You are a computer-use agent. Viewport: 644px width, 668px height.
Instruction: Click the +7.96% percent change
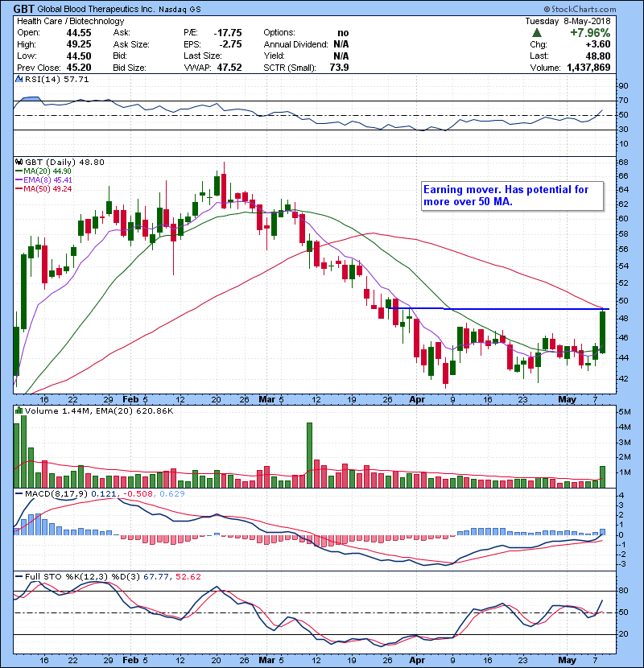(590, 33)
